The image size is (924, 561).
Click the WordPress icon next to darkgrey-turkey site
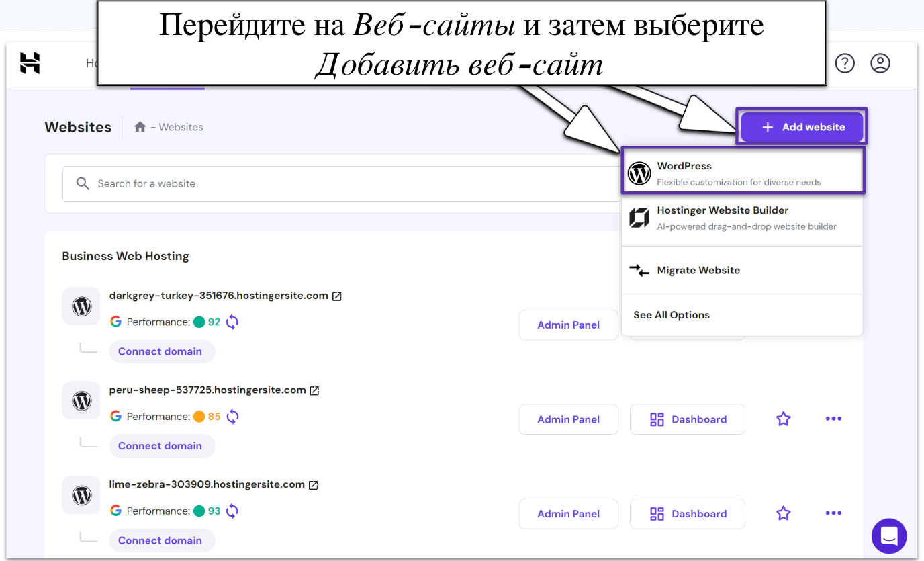pos(81,306)
